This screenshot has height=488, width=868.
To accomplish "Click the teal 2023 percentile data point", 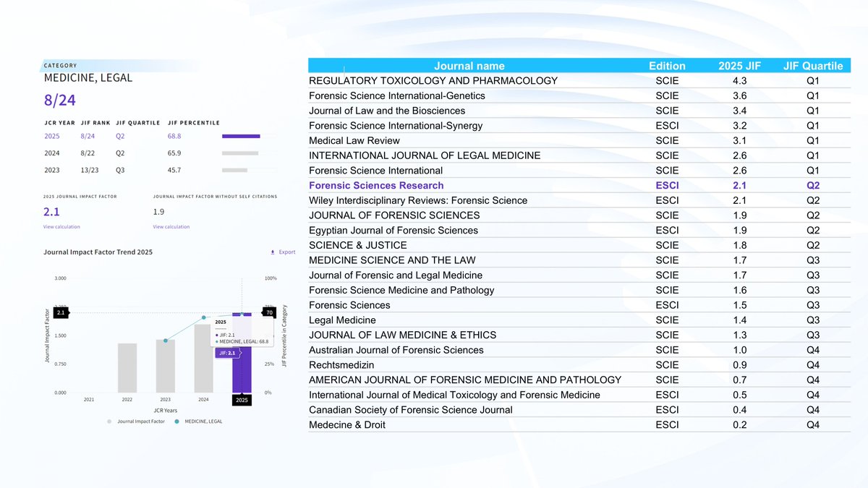I will (x=166, y=341).
